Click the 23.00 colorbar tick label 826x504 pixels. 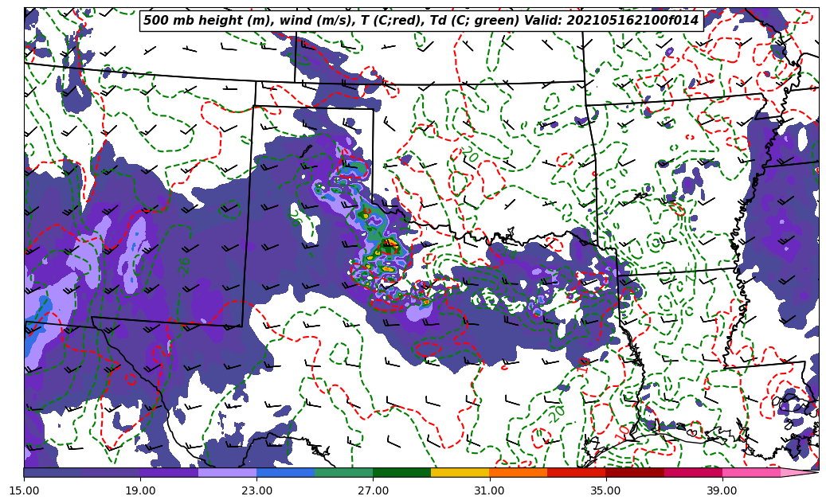click(256, 490)
